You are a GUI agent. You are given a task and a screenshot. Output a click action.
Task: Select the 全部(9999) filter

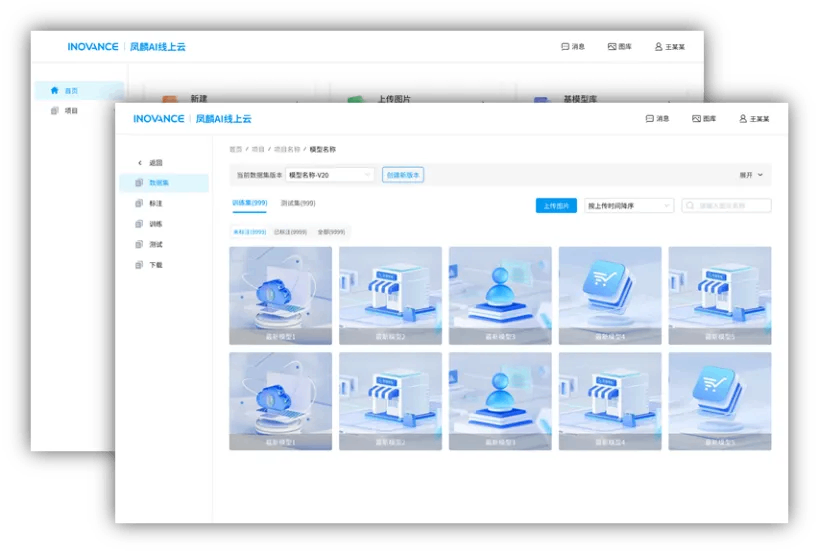point(331,231)
